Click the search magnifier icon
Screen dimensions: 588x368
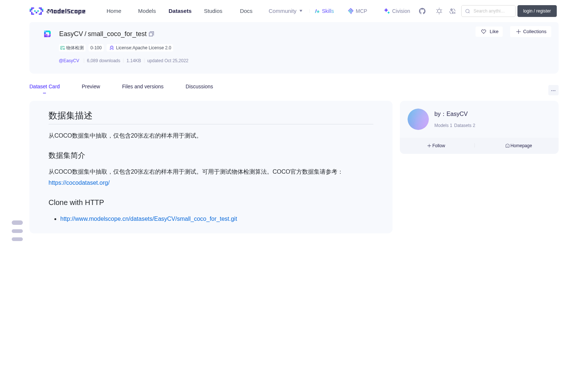[467, 11]
